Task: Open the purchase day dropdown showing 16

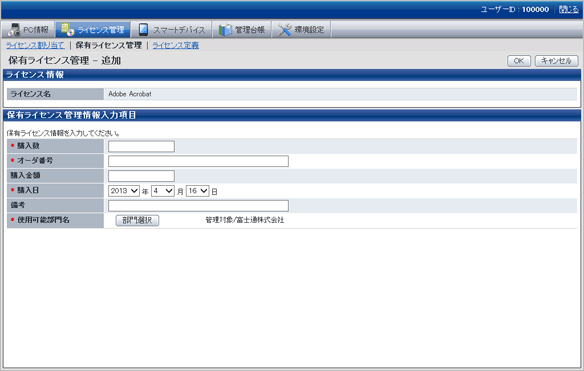Action: pyautogui.click(x=198, y=191)
